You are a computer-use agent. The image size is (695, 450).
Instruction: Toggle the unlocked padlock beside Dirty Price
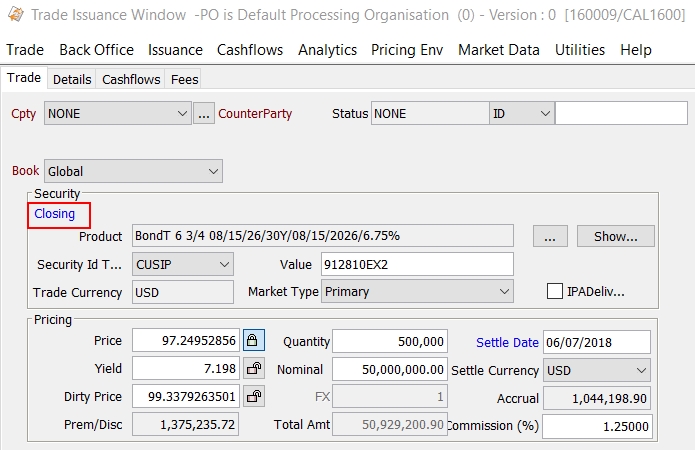pyautogui.click(x=254, y=396)
